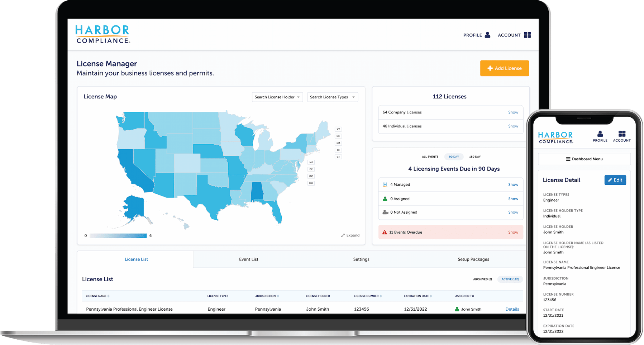
Task: Open the Profile icon in the header
Action: 487,35
